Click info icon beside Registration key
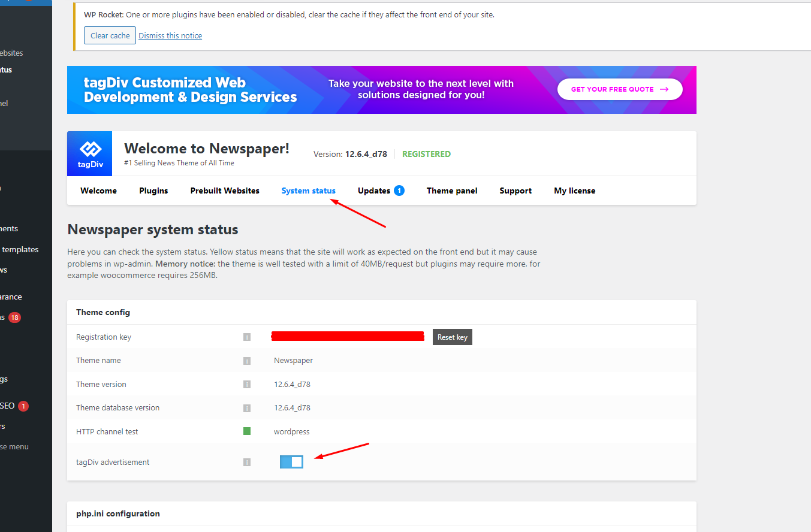811x532 pixels. (246, 337)
